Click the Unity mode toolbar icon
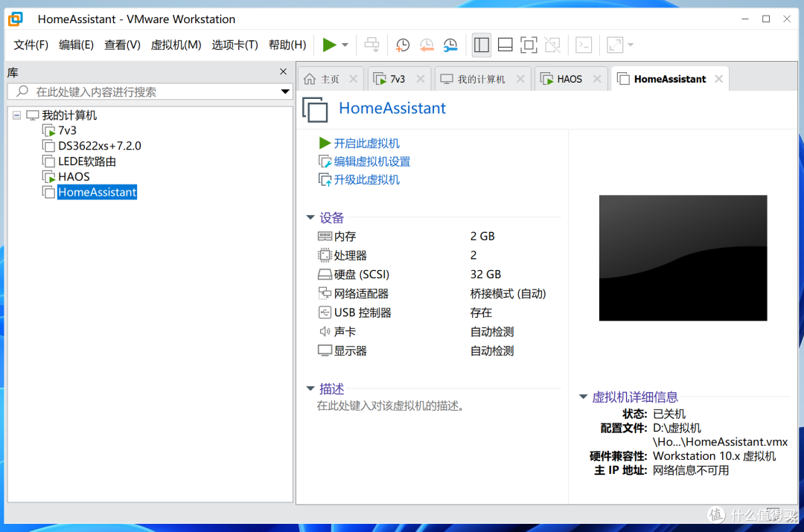The width and height of the screenshot is (804, 532). coord(552,45)
